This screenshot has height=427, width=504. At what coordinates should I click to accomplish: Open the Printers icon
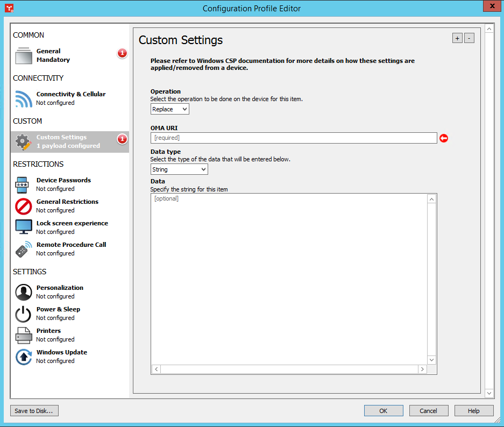(x=24, y=335)
